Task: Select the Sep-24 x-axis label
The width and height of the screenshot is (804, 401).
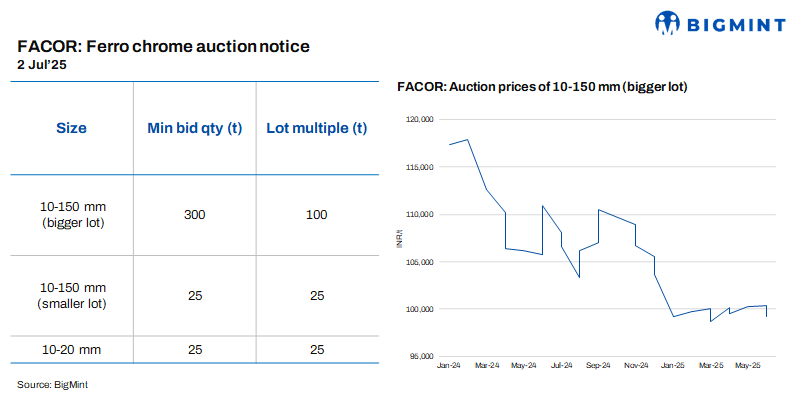Action: 598,367
